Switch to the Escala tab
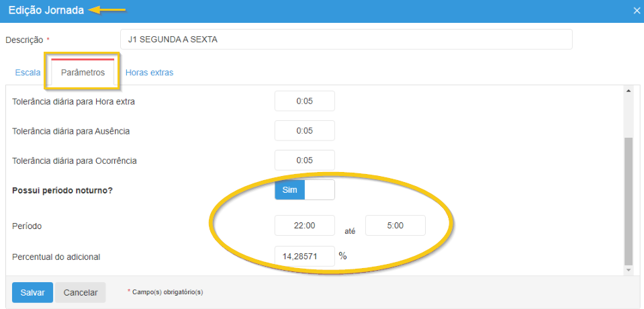644x309 pixels. pyautogui.click(x=28, y=73)
